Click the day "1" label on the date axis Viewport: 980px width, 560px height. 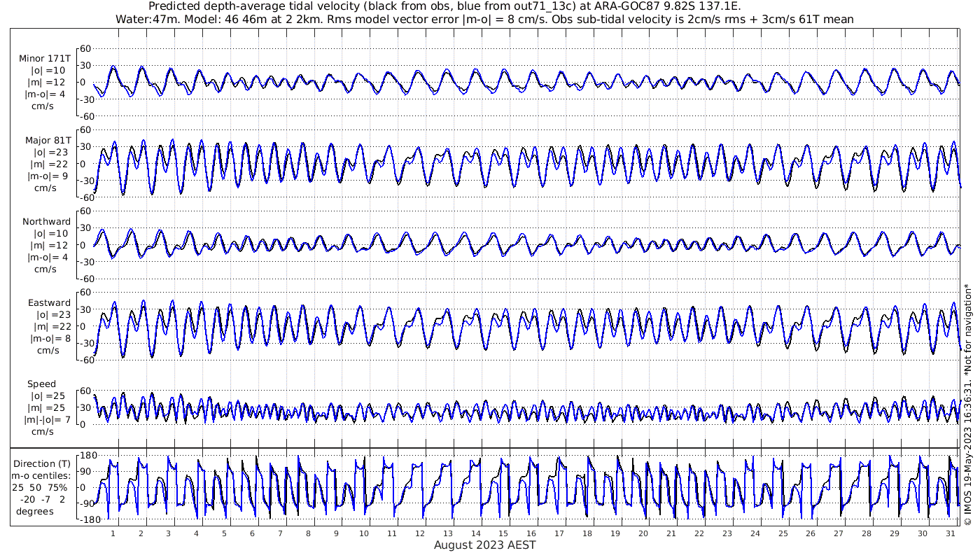pos(113,533)
